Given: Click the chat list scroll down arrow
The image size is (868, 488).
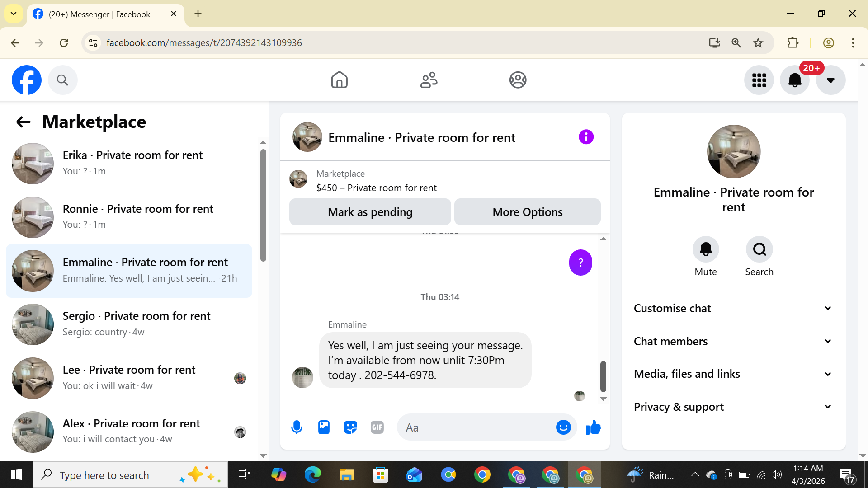Looking at the screenshot, I should [263, 455].
